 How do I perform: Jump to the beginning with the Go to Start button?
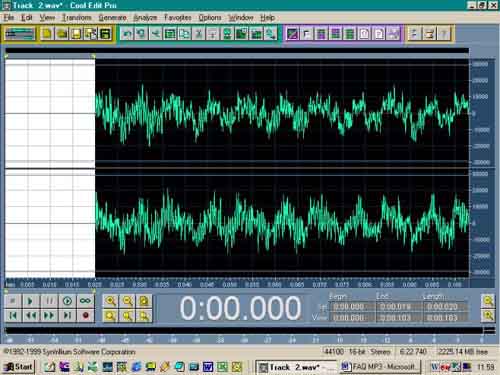click(13, 315)
